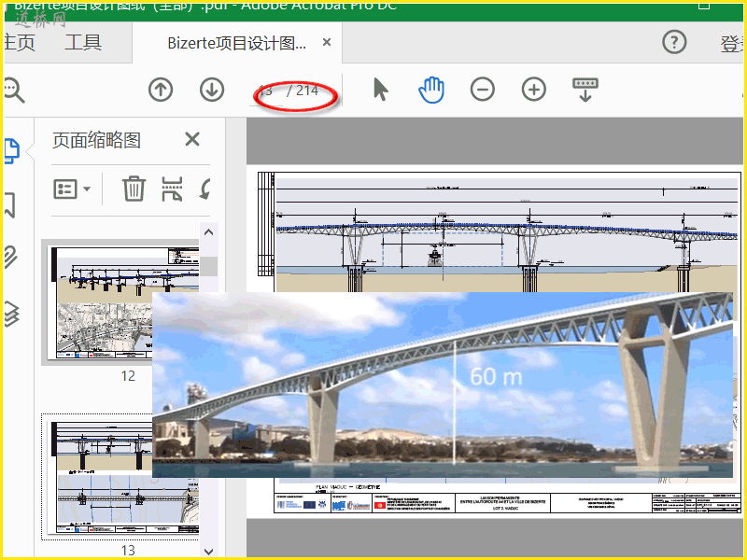Click the insert pages icon in thumbnails panel
The height and width of the screenshot is (560, 747).
click(172, 189)
